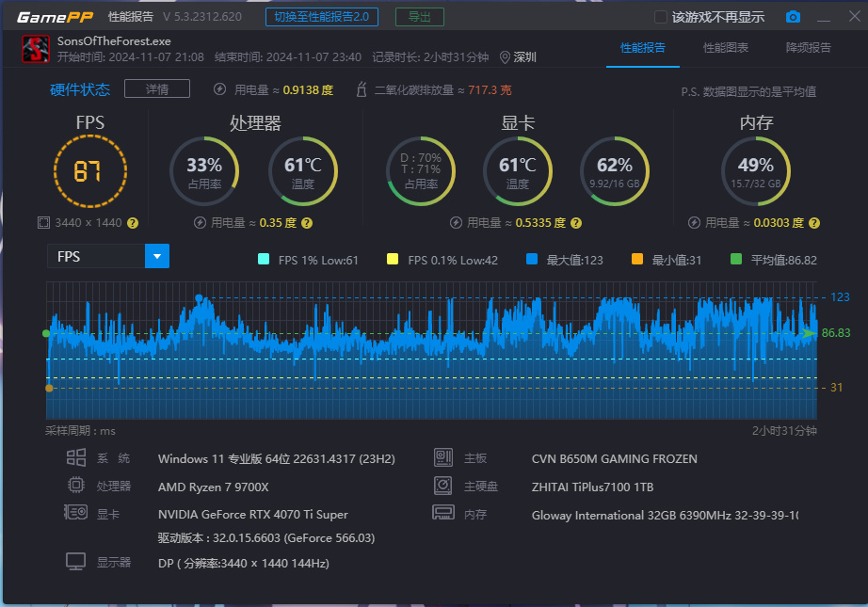Click the resolution icon beside 3440 x 1440

(x=43, y=222)
